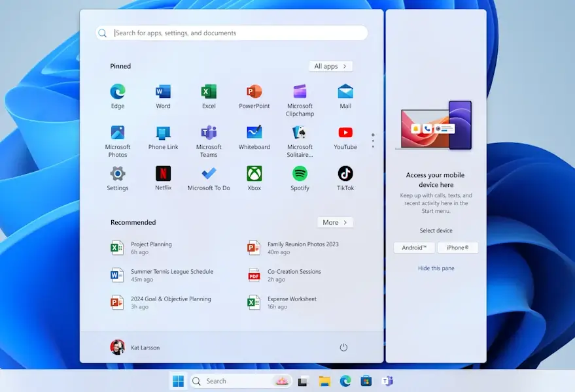Open Teams from the taskbar
Image resolution: width=575 pixels, height=392 pixels.
pos(387,381)
